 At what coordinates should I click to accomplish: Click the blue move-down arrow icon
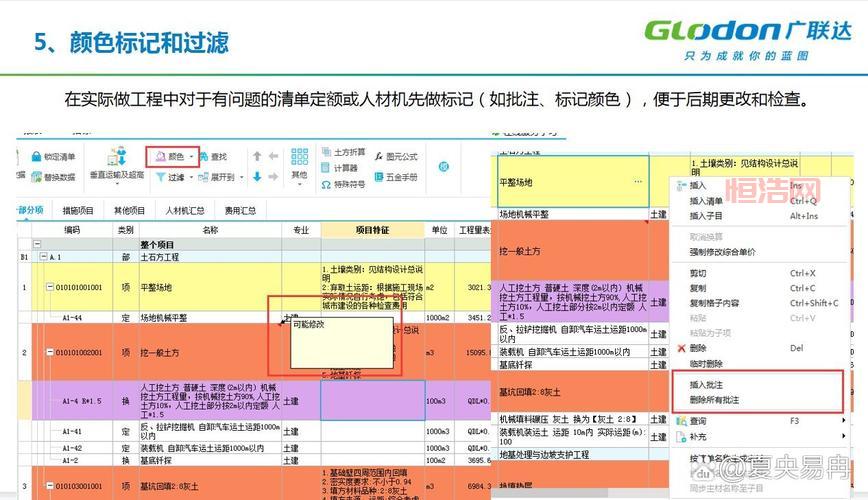[x=257, y=177]
